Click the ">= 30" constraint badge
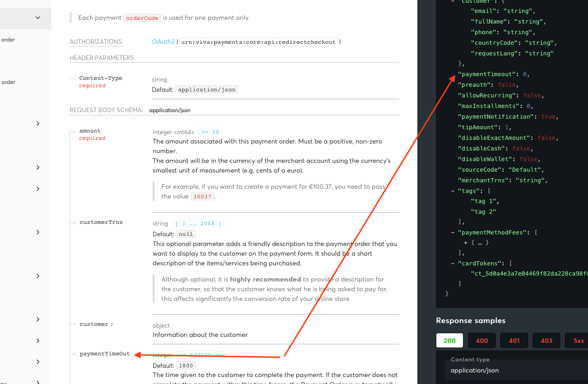 (210, 132)
